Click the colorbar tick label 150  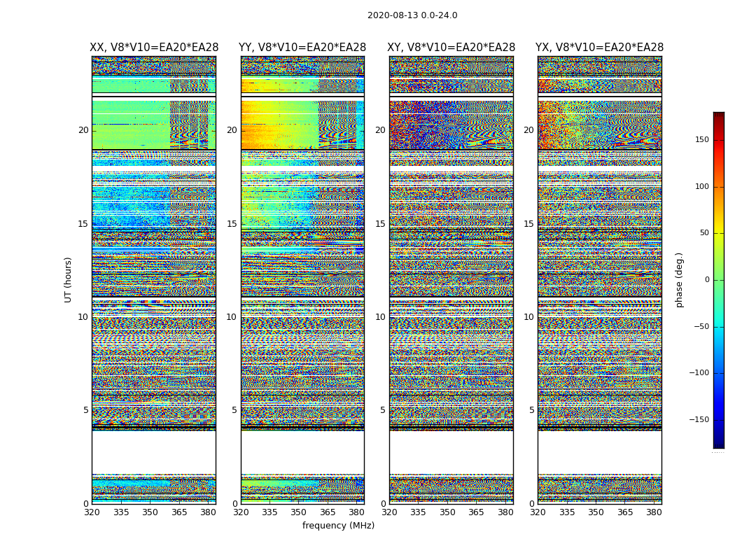[702, 139]
